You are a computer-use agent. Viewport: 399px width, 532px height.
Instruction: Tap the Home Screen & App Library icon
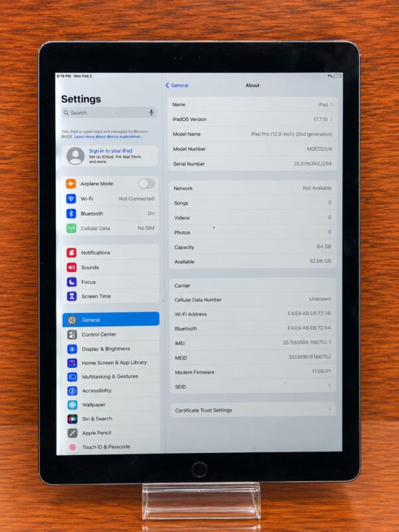[72, 363]
